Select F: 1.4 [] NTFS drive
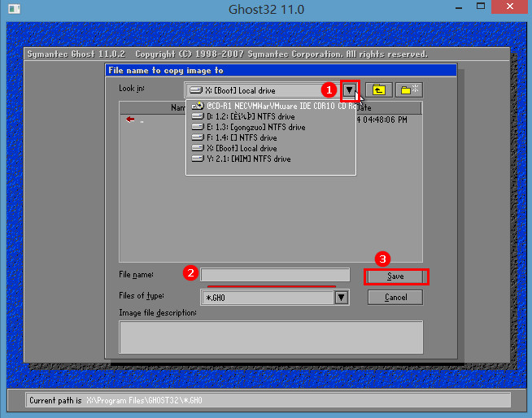The width and height of the screenshot is (532, 418). tap(271, 137)
